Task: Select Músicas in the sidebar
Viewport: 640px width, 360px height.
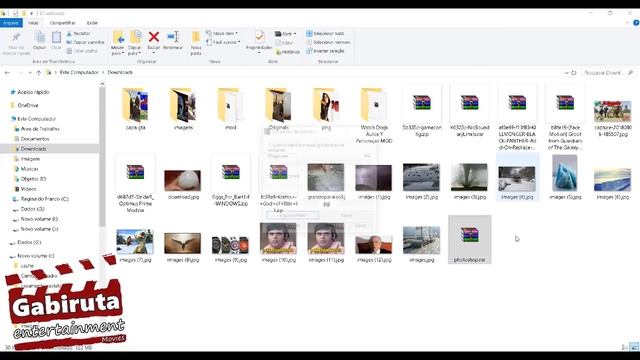Action: (x=29, y=169)
